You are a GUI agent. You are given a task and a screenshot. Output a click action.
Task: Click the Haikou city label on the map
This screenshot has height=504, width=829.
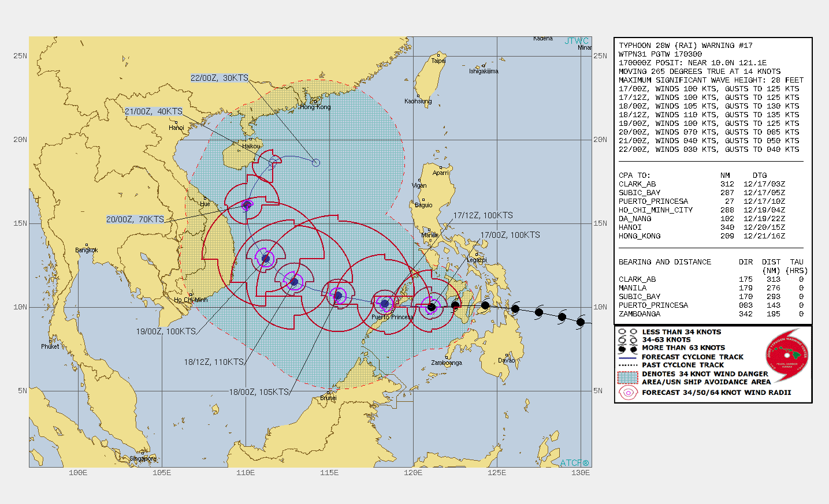tap(251, 146)
